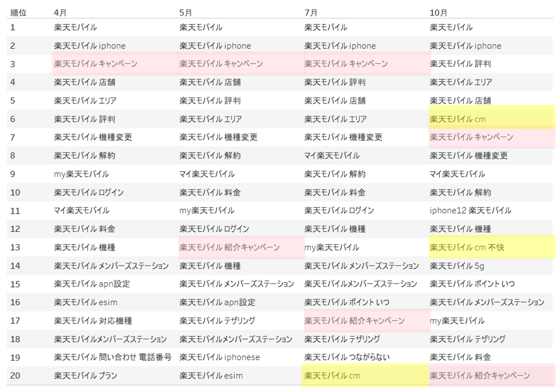This screenshot has height=392, width=560.
Task: Click 楽天モバイル 店舗 in 7月 column
Action: click(x=335, y=101)
